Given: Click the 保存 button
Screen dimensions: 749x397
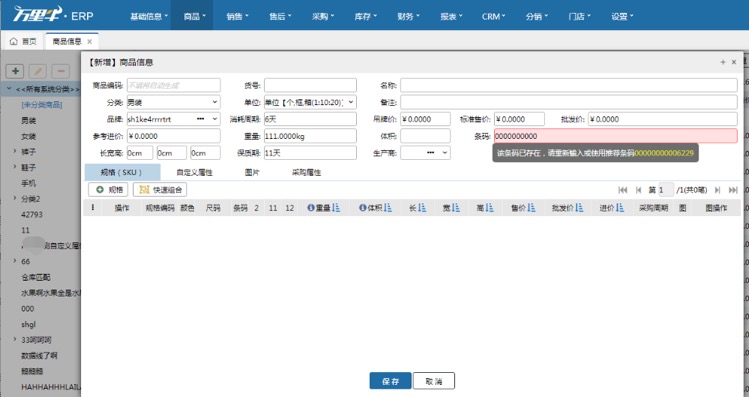Looking at the screenshot, I should [x=390, y=381].
